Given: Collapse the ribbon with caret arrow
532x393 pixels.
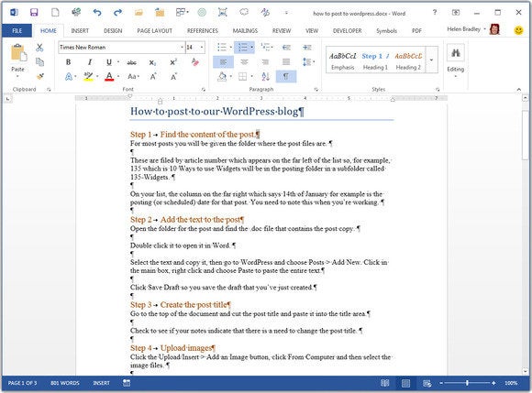Looking at the screenshot, I should click(519, 90).
